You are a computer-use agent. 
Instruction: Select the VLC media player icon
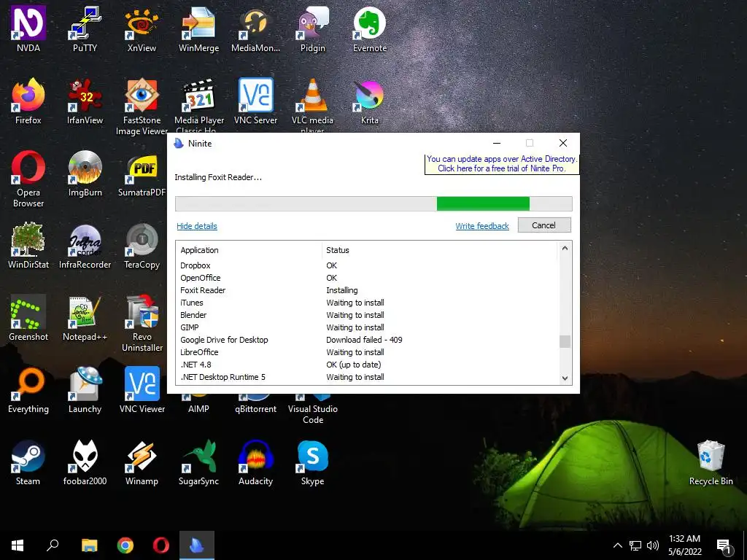coord(312,105)
